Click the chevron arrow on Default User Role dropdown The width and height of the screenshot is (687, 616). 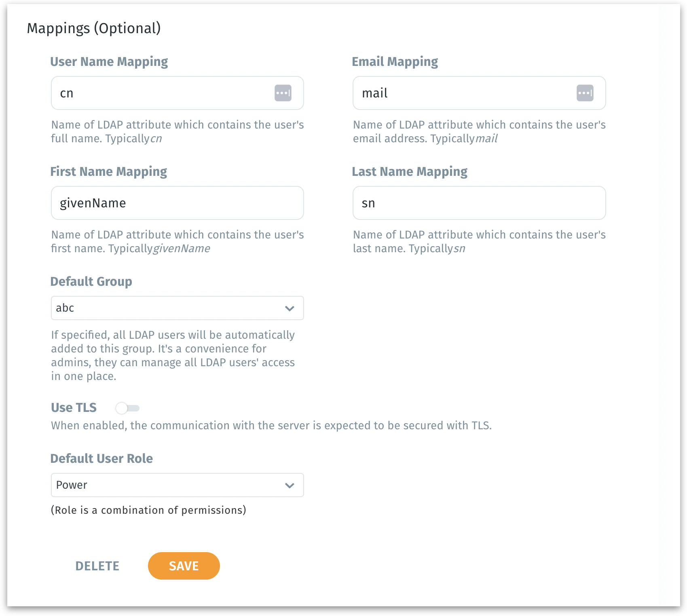pyautogui.click(x=290, y=485)
